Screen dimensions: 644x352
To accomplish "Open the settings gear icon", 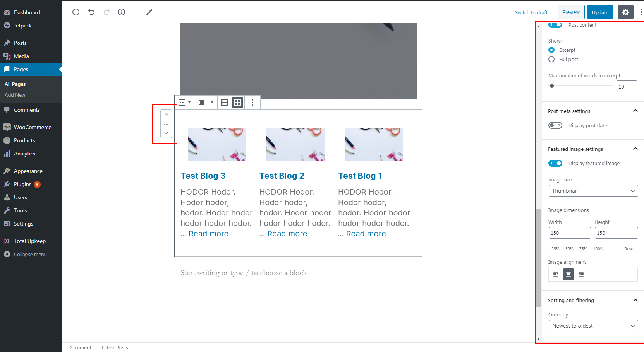I will 625,12.
